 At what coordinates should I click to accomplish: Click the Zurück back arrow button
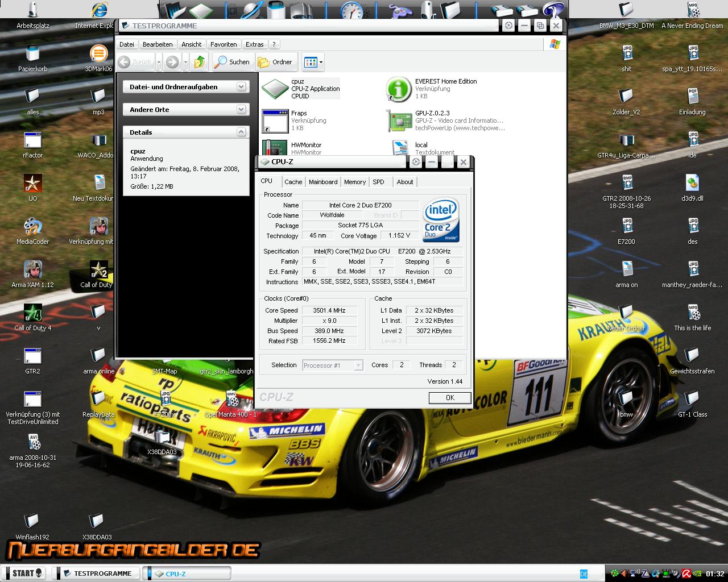point(135,62)
